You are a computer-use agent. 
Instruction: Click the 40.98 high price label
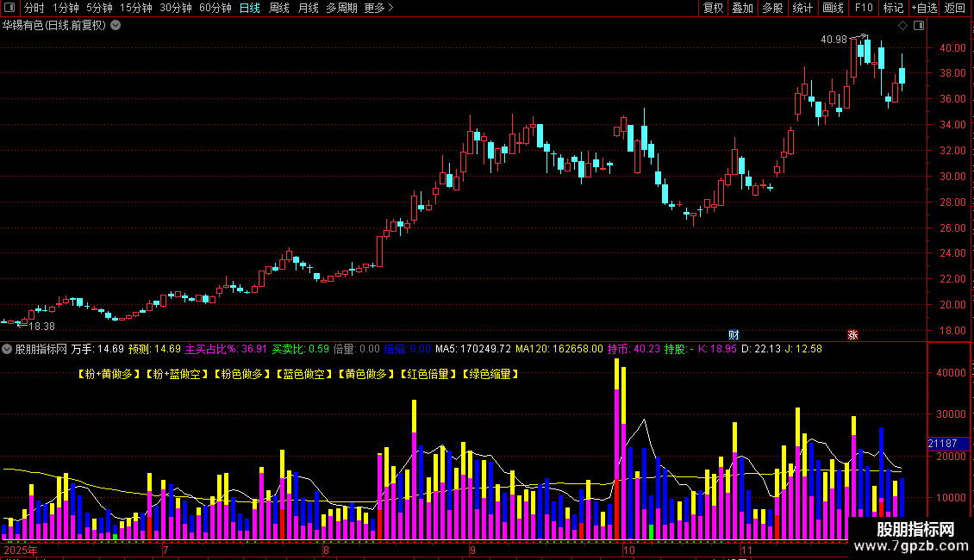(x=834, y=39)
